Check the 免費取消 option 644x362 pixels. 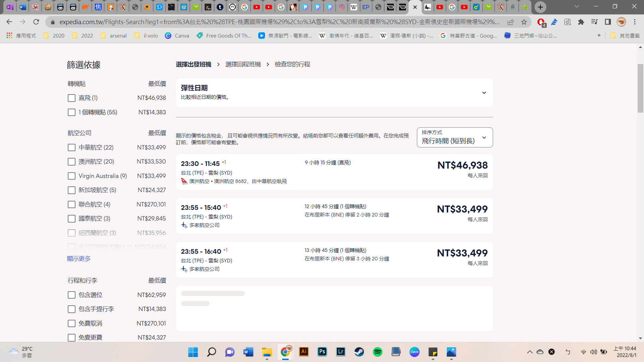tap(71, 323)
